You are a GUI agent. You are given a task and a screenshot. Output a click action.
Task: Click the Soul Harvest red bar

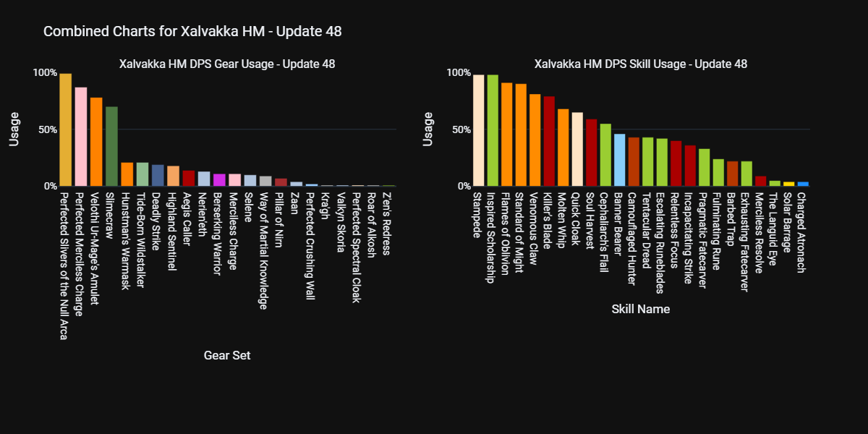(x=591, y=153)
